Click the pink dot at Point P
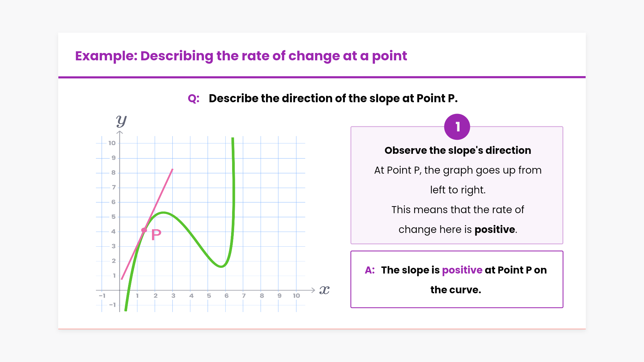The image size is (644, 362). (144, 230)
